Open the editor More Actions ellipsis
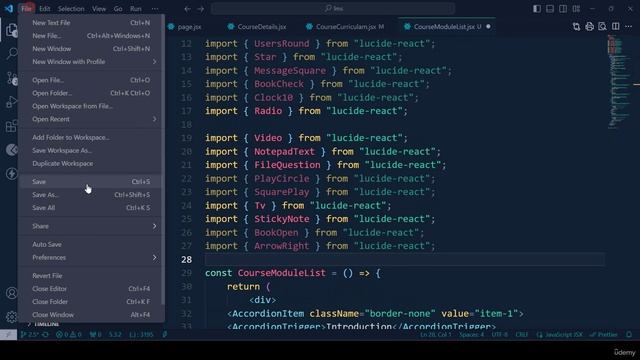 [x=628, y=27]
